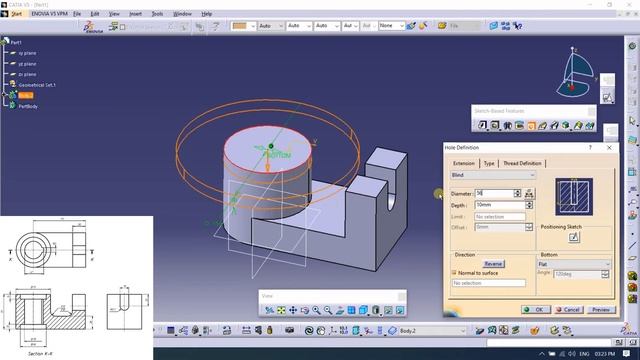Open the Start menu in menu bar
Screen dimensions: 640x360
pos(16,14)
